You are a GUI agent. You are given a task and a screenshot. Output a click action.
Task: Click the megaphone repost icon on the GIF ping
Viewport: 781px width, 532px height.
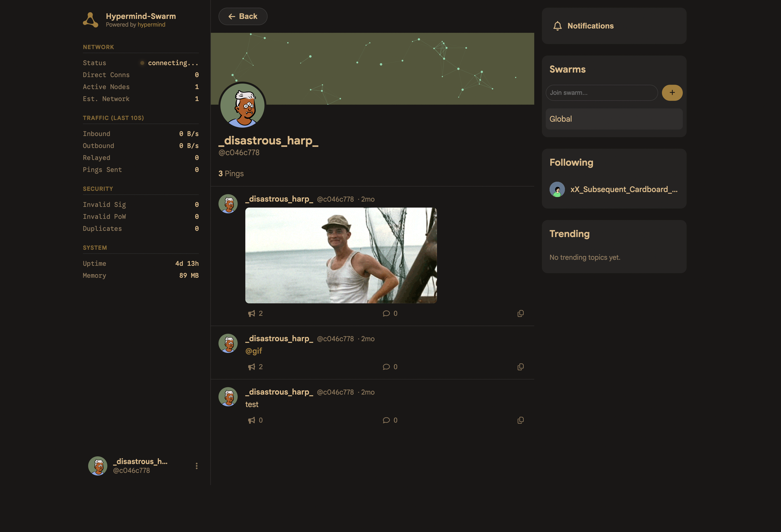[x=251, y=313]
